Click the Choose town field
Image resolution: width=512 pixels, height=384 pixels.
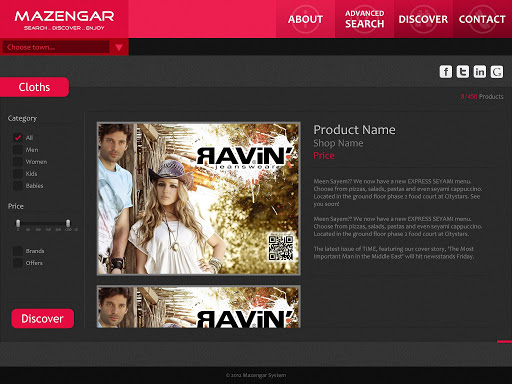[56, 47]
